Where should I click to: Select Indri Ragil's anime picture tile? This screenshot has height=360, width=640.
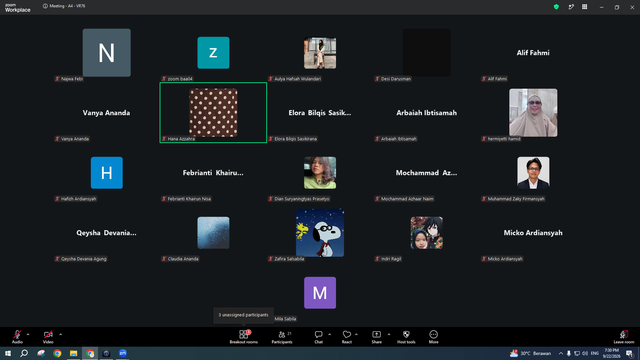coord(427,233)
